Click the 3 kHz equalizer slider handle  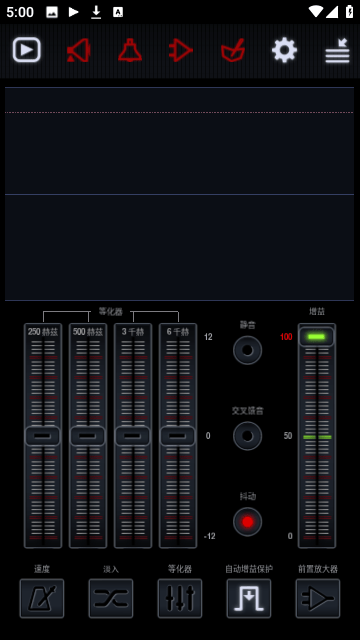tap(133, 436)
